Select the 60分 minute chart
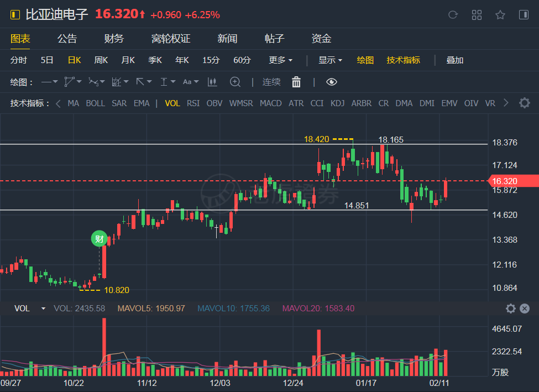 pyautogui.click(x=242, y=60)
